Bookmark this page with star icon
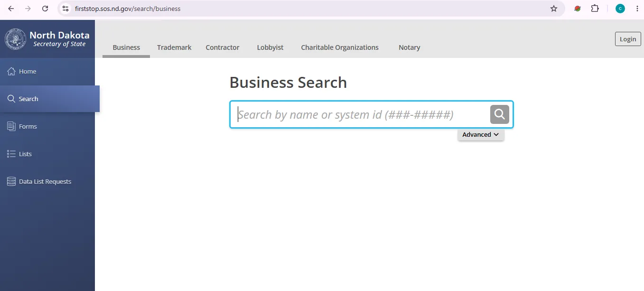The width and height of the screenshot is (644, 291). point(554,9)
